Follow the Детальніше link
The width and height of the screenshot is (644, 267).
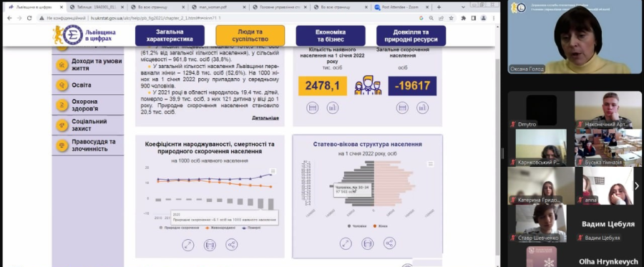(265, 118)
